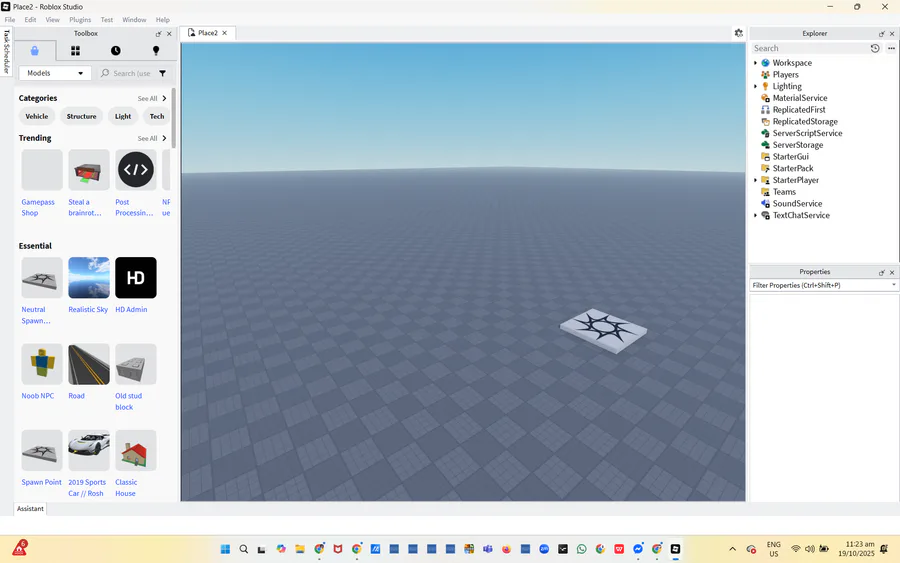This screenshot has width=900, height=563.
Task: Expand the StarterPlayer tree node
Action: pos(755,180)
